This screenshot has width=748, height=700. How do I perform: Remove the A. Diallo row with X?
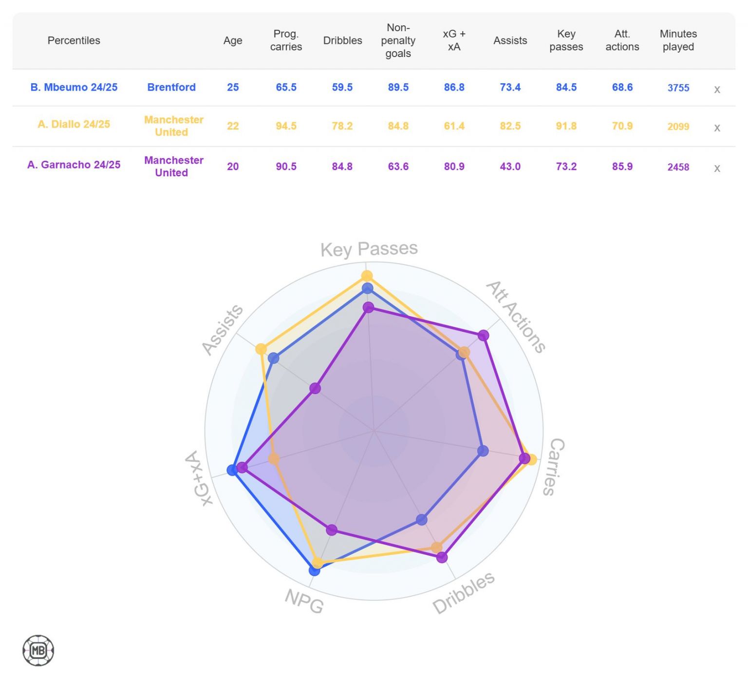point(716,128)
